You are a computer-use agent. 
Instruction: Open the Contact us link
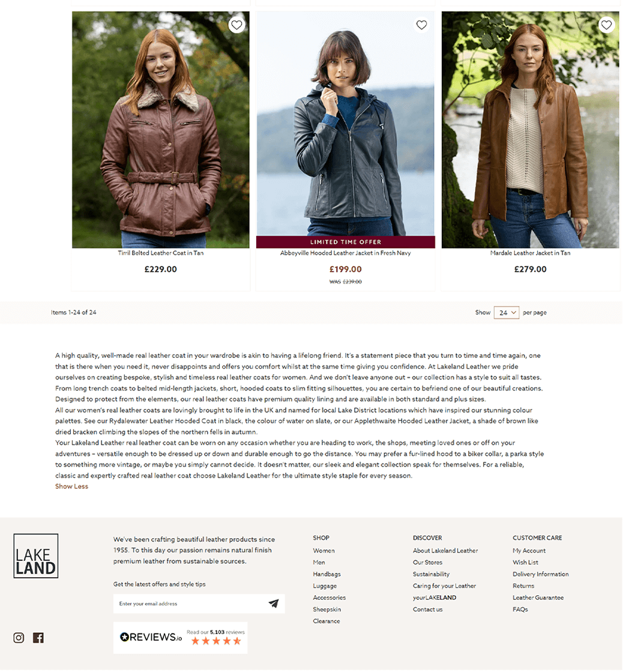point(427,610)
